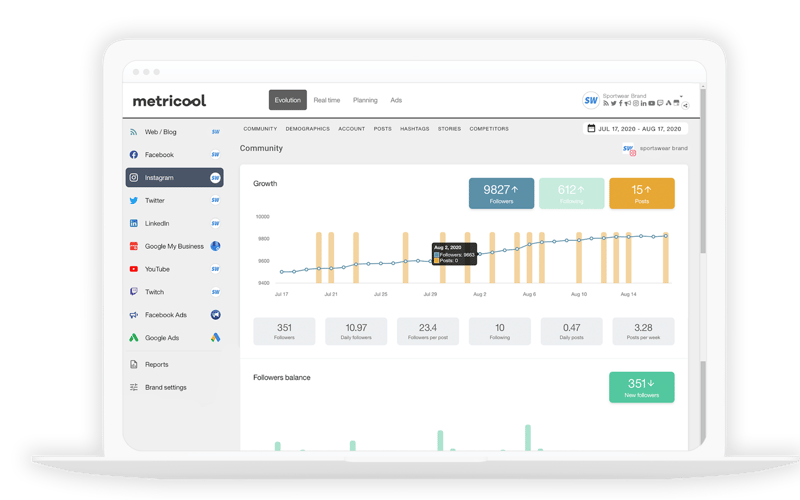Click the last data point on Growth chart
This screenshot has height=500, width=800.
coord(666,236)
